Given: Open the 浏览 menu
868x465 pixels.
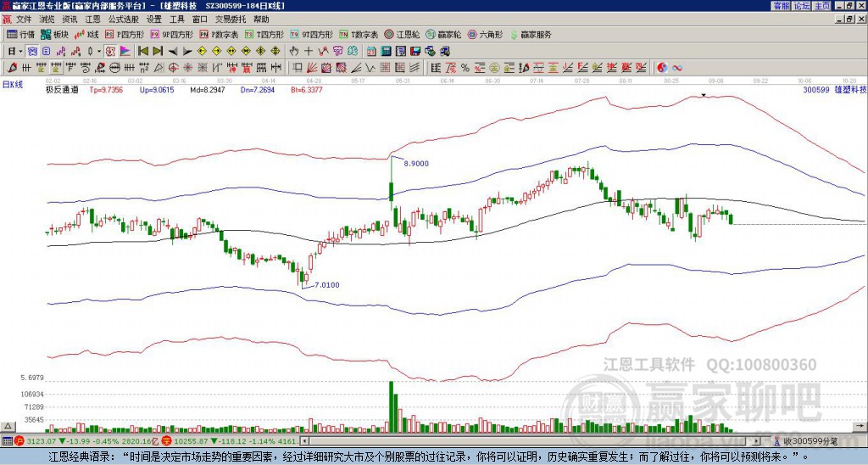Looking at the screenshot, I should 47,20.
